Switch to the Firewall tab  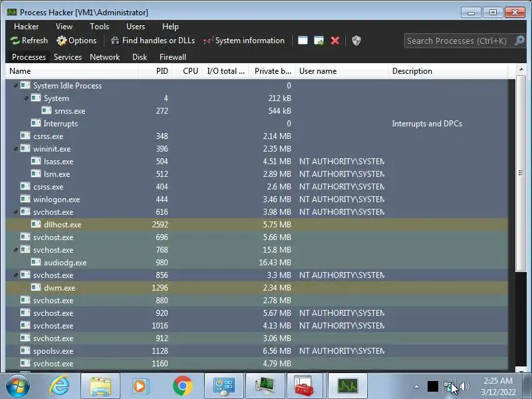(173, 57)
